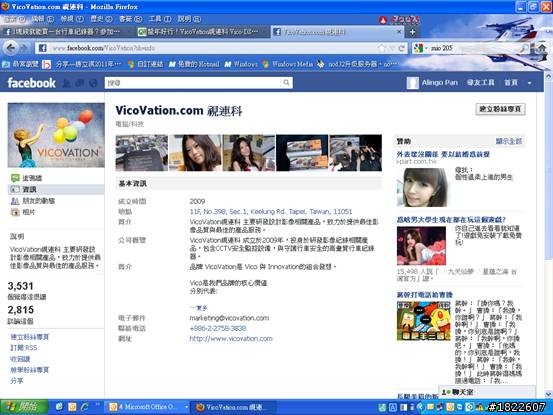Viewport: 553px width, 415px height.
Task: Click the 建立粉絲專頁 button at top right
Action: pyautogui.click(x=500, y=109)
